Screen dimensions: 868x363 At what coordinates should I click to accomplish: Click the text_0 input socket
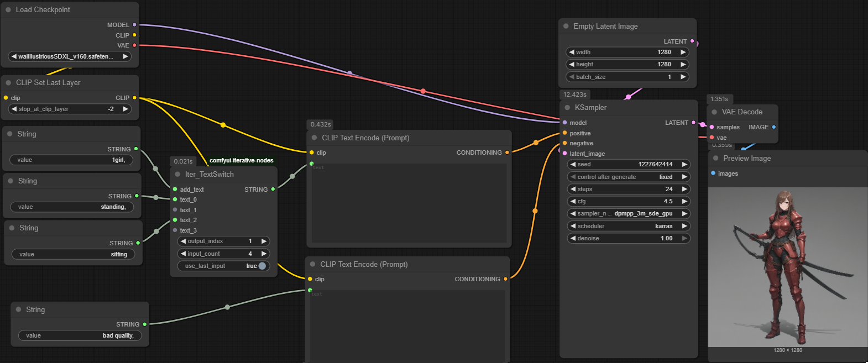(x=175, y=199)
